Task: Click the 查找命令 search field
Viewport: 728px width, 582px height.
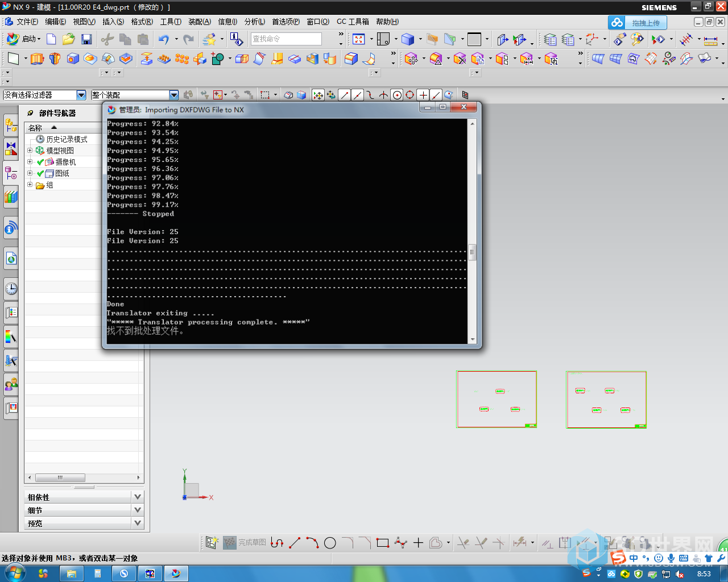Action: pyautogui.click(x=286, y=39)
